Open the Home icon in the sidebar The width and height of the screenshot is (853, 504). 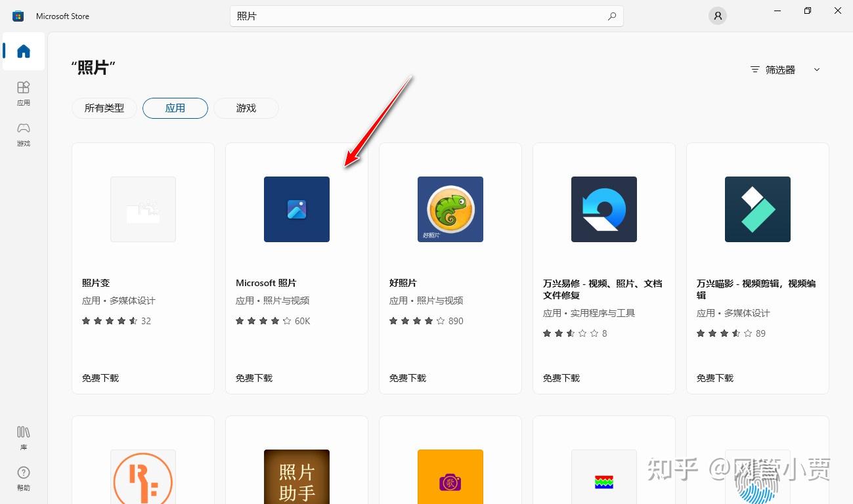(24, 51)
